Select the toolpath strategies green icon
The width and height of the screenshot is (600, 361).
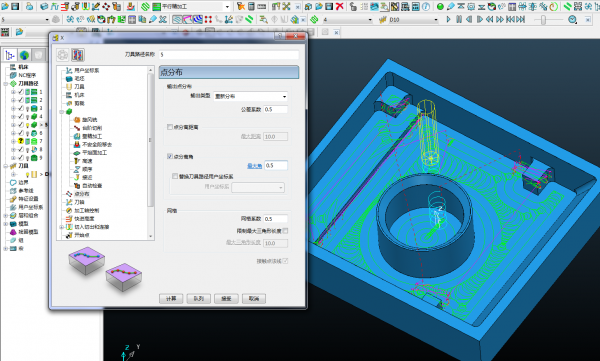[145, 7]
